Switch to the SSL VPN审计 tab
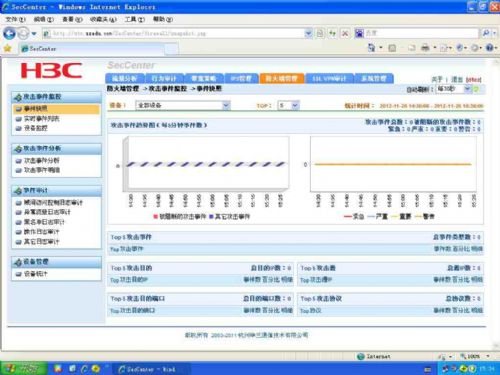This screenshot has width=500, height=375. (329, 79)
